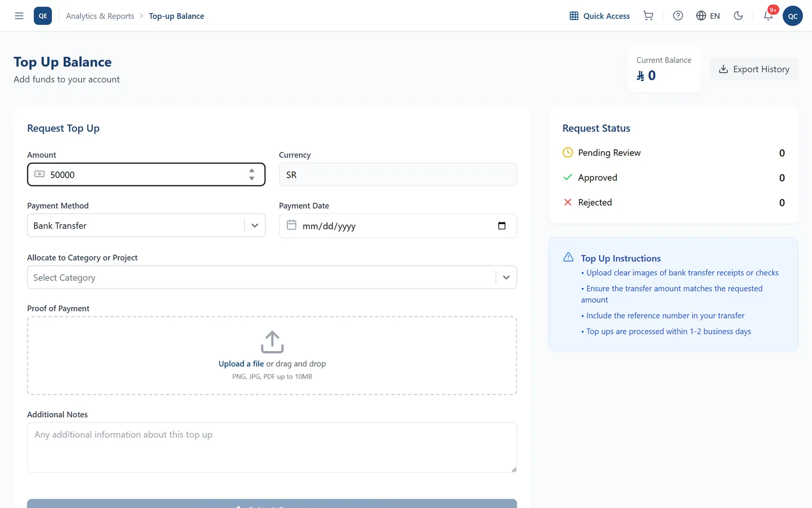Open the hamburger sidebar menu
This screenshot has height=508, width=812.
[19, 16]
